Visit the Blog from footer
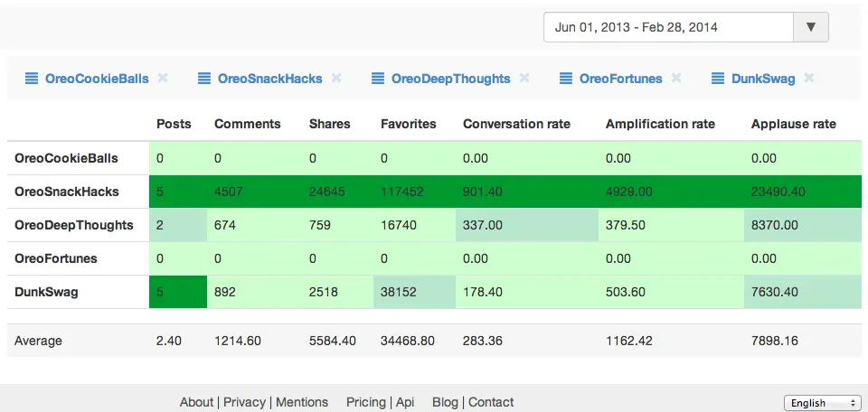Screen dimensions: 868x412 point(445,402)
